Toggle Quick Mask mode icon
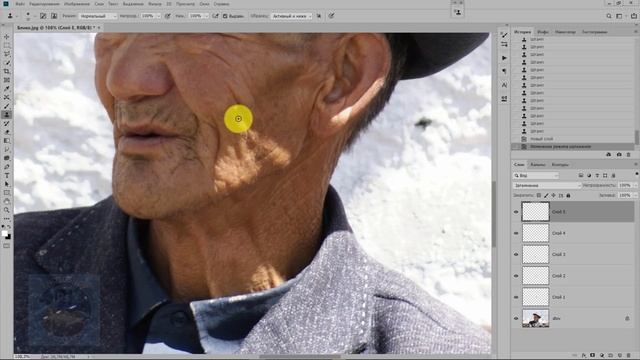This screenshot has width=640, height=360. point(7,246)
